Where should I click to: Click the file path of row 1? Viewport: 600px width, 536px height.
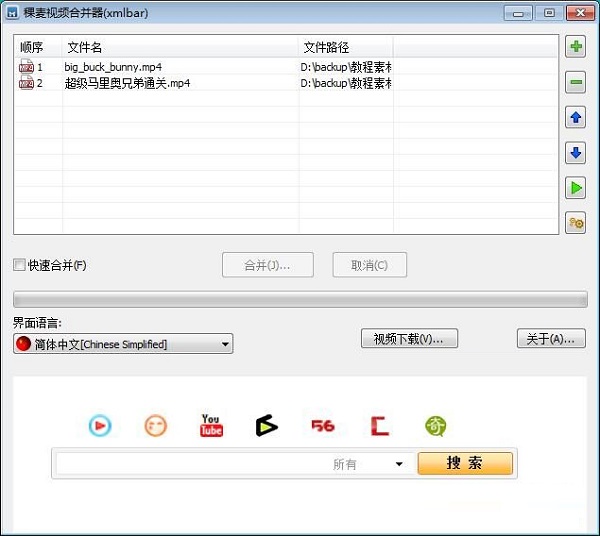pyautogui.click(x=346, y=67)
